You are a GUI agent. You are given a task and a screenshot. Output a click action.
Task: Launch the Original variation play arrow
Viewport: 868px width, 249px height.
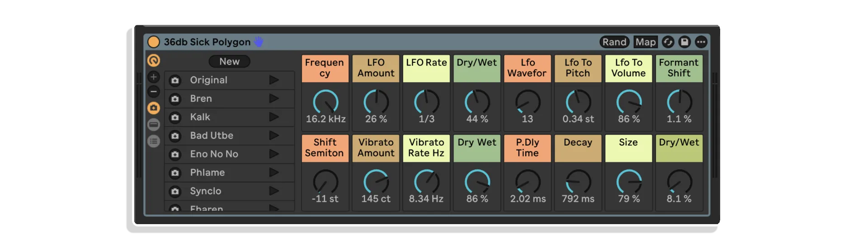click(x=274, y=80)
